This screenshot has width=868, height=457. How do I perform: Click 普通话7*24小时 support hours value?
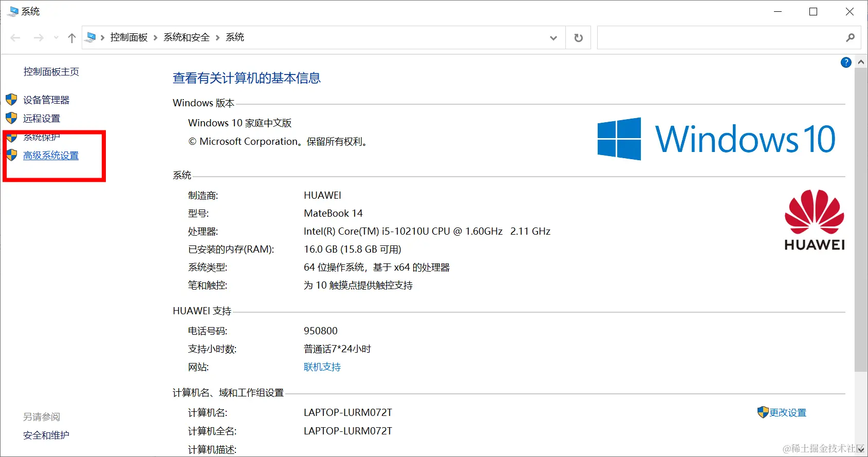[x=337, y=349]
